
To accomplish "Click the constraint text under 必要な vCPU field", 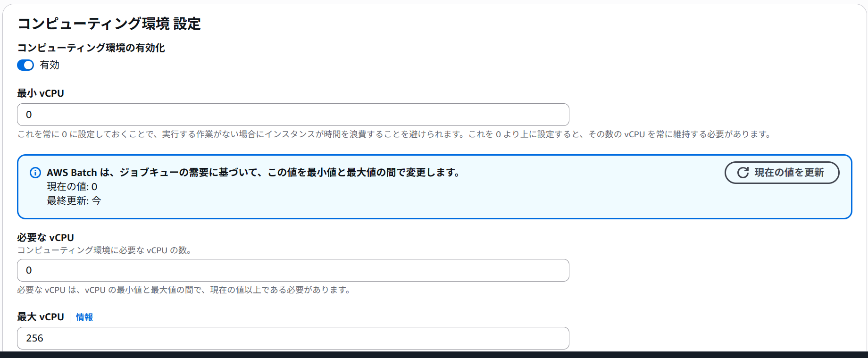I will pos(185,290).
